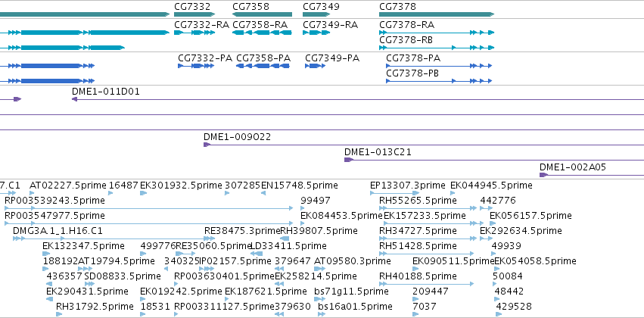Click the RH34727.5prime EST label
The width and height of the screenshot is (644, 318).
418,231
